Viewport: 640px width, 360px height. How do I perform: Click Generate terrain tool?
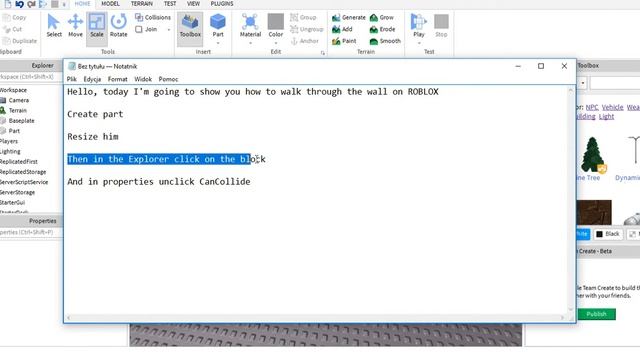click(349, 18)
